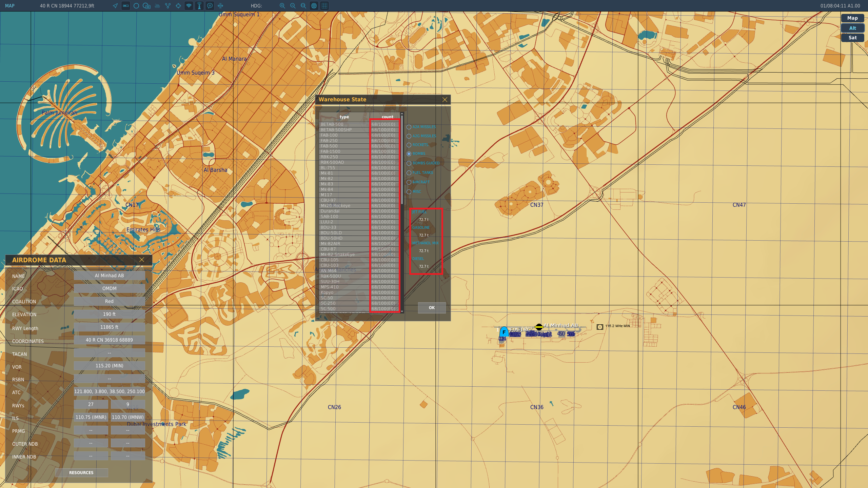The image size is (868, 488).
Task: Click the type column header
Action: click(x=344, y=117)
